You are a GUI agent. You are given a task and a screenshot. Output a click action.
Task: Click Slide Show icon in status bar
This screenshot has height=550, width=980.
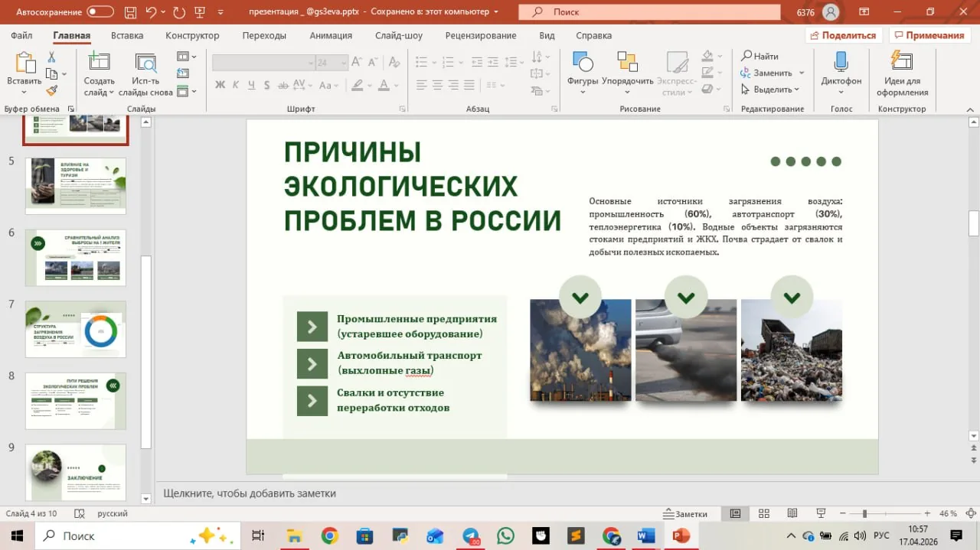pyautogui.click(x=820, y=514)
